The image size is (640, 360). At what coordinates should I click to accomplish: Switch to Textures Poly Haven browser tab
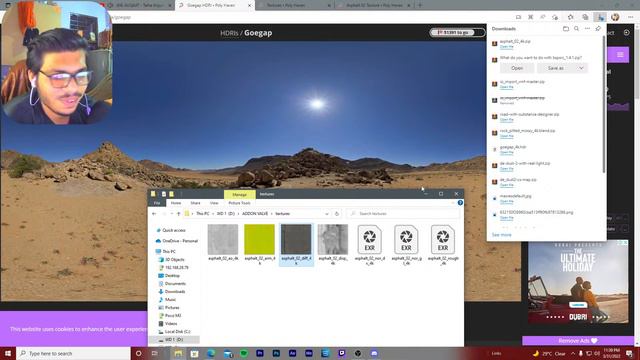point(293,5)
